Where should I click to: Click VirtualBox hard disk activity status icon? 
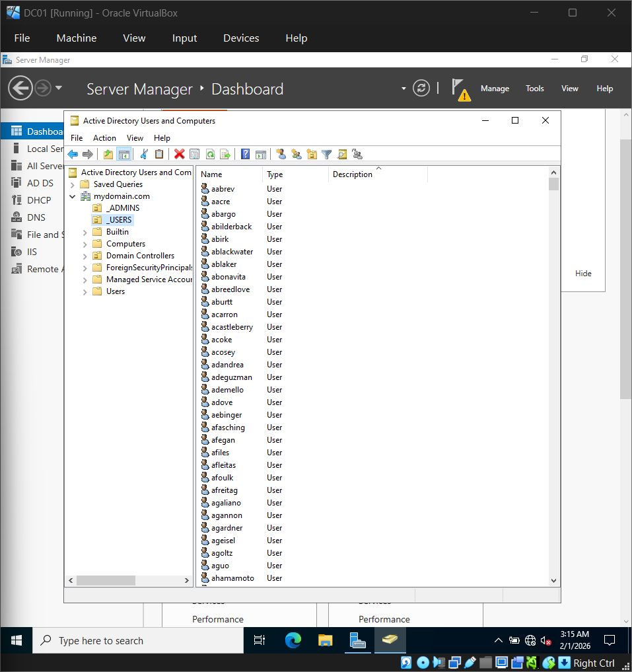[x=406, y=663]
